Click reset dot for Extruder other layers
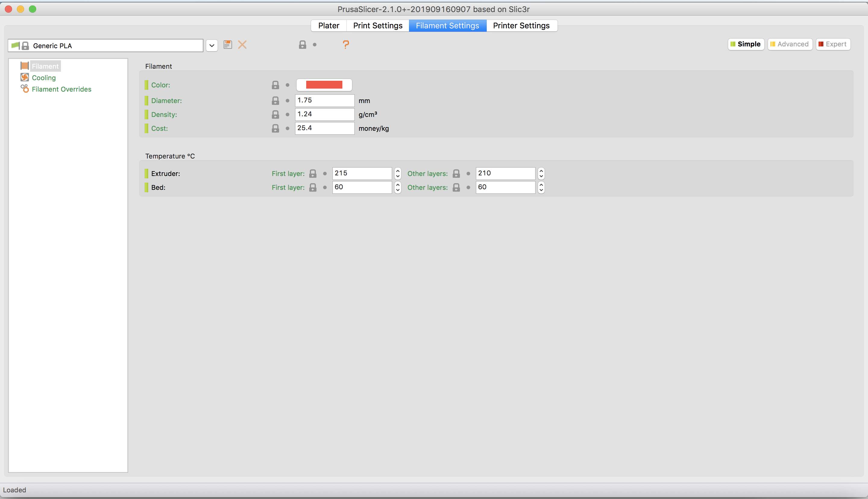 (468, 174)
